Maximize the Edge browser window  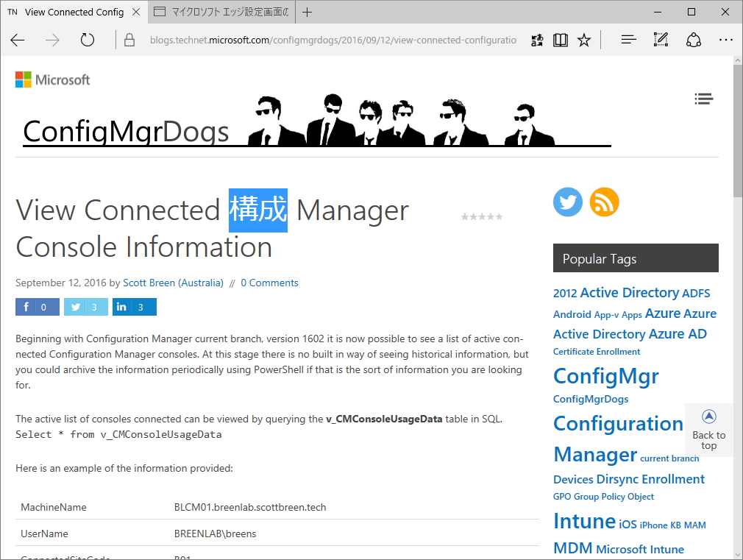coord(692,12)
